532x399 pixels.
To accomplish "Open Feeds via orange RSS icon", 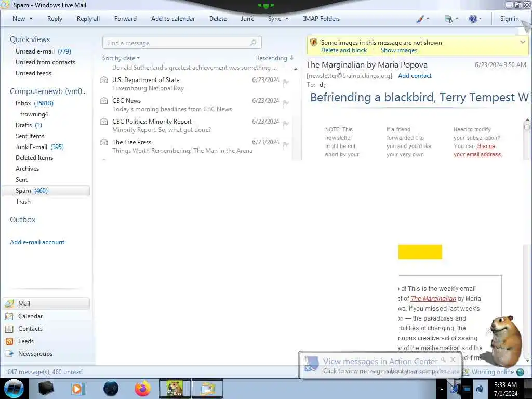I will click(9, 341).
